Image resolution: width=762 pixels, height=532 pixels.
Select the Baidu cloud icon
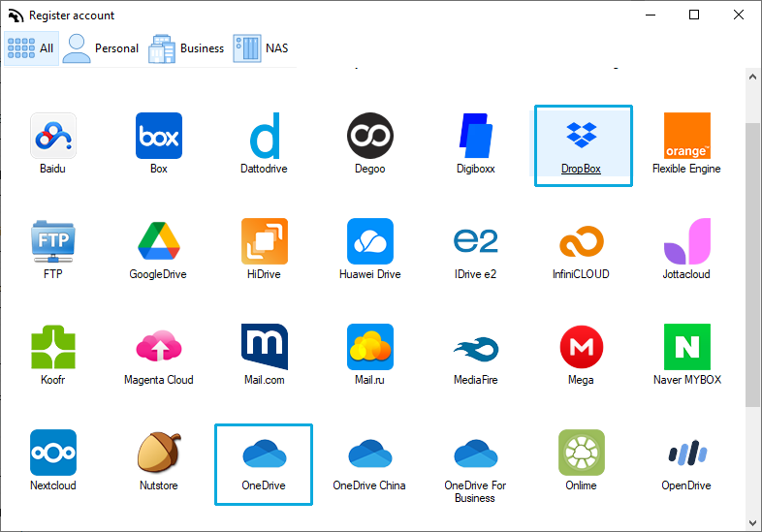click(53, 136)
